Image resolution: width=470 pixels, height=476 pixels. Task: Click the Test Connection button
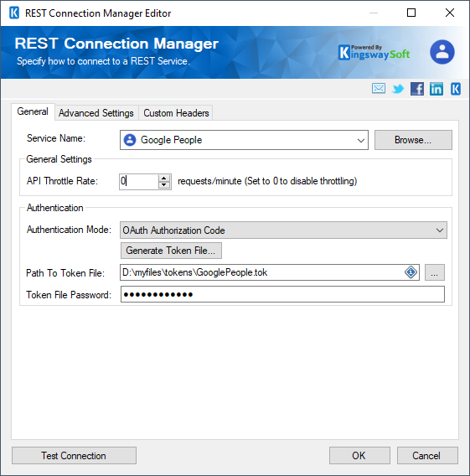74,455
